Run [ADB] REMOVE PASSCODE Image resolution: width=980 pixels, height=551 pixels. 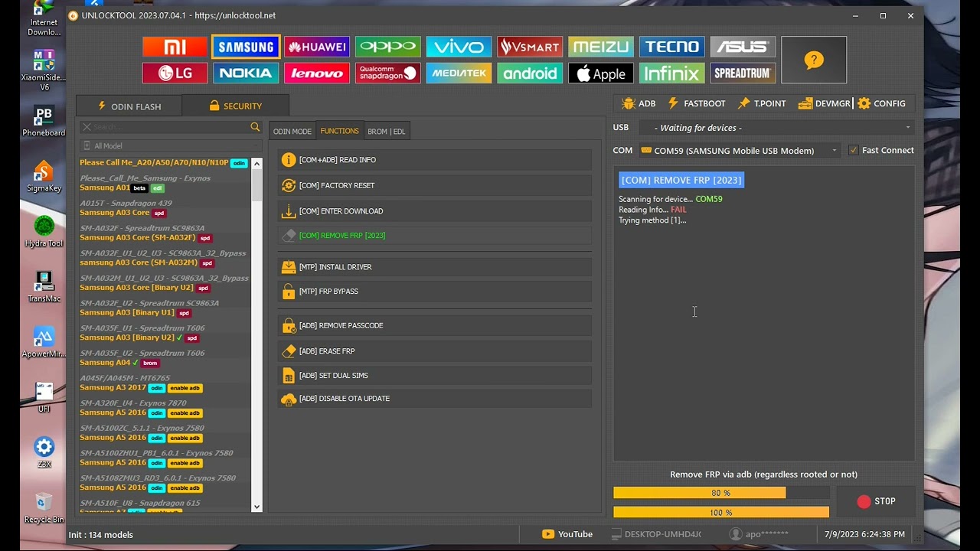(x=435, y=326)
